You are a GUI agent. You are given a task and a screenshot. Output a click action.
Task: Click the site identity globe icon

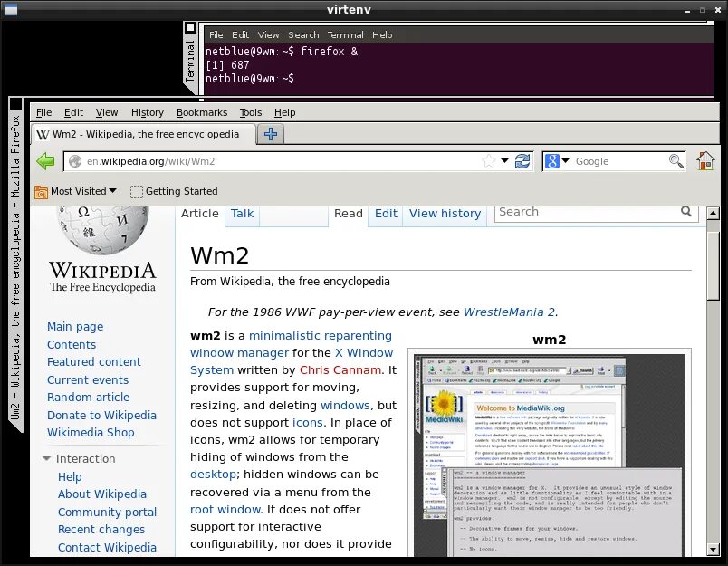tap(75, 161)
